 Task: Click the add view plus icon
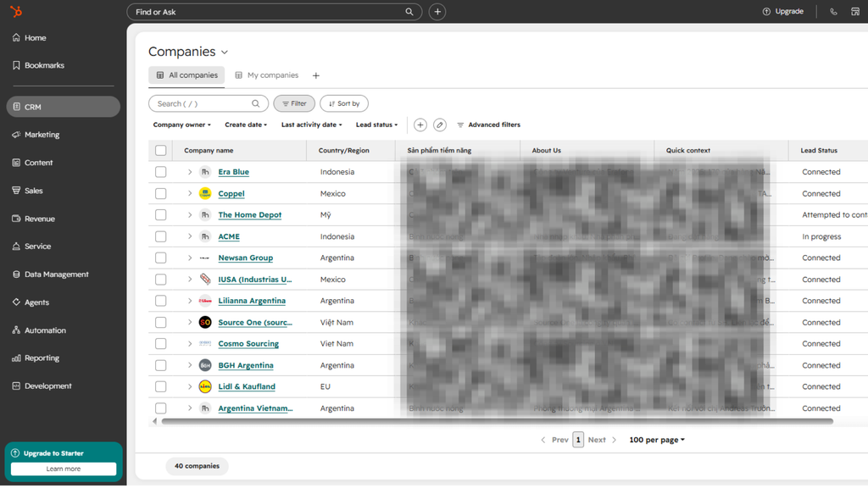click(316, 75)
